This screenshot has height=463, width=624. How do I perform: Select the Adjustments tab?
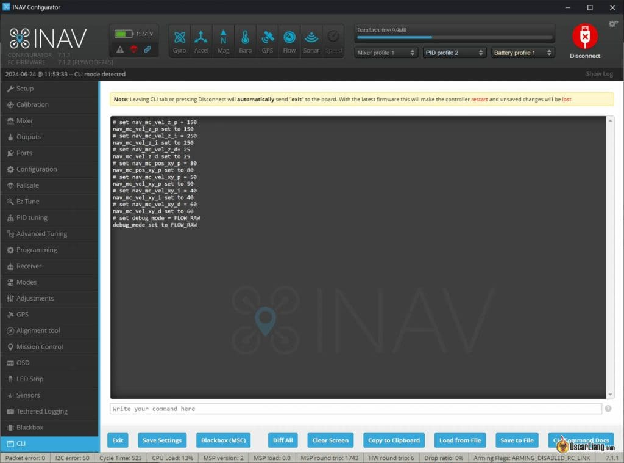[49, 298]
